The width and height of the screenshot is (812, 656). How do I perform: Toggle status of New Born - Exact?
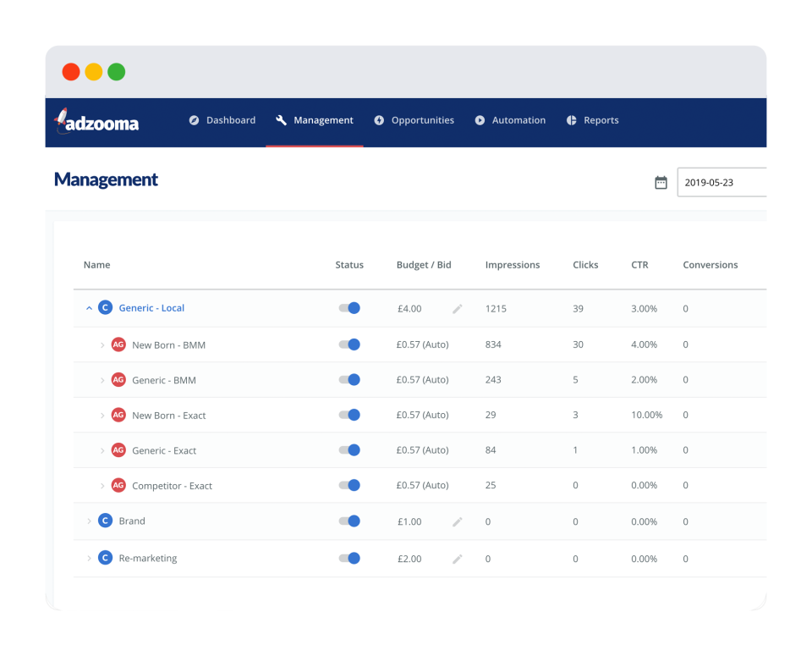(x=349, y=415)
